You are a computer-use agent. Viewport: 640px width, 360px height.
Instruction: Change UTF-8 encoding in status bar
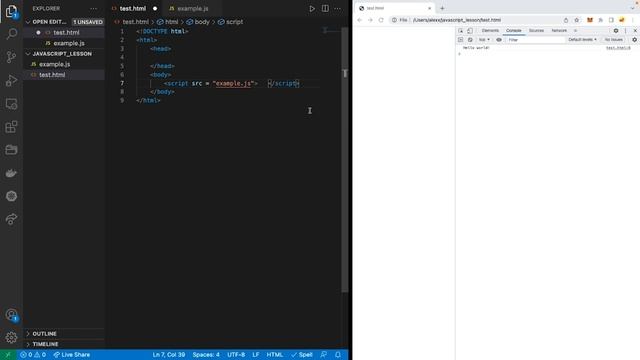pos(236,355)
